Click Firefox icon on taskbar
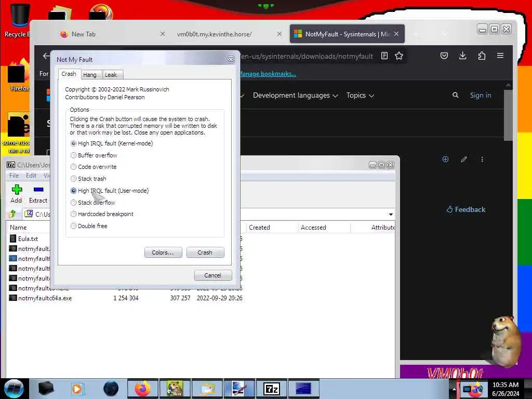532x399 pixels. pyautogui.click(x=143, y=389)
